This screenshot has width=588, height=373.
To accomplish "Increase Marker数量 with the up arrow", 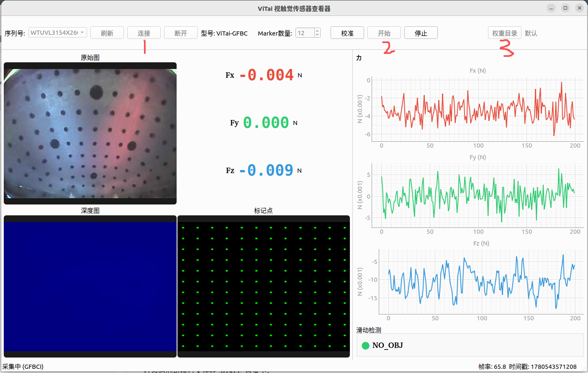I will (x=317, y=31).
